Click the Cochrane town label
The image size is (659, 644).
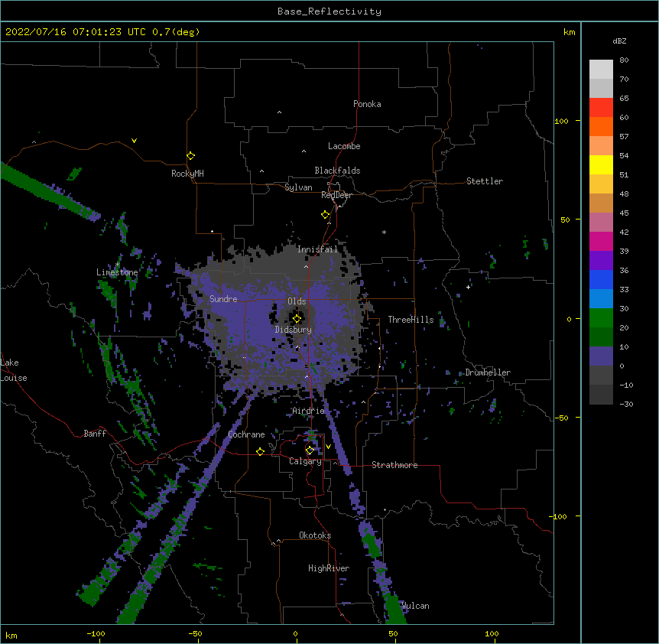pyautogui.click(x=246, y=434)
